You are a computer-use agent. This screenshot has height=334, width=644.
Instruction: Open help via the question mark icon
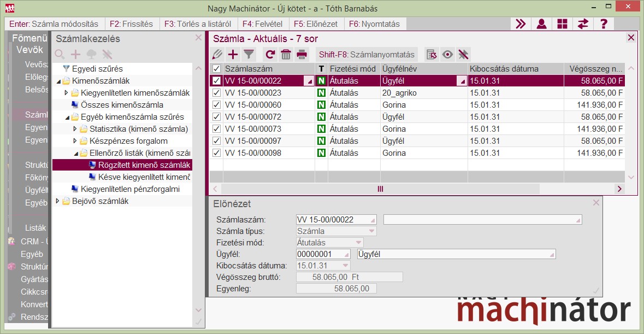(x=604, y=24)
